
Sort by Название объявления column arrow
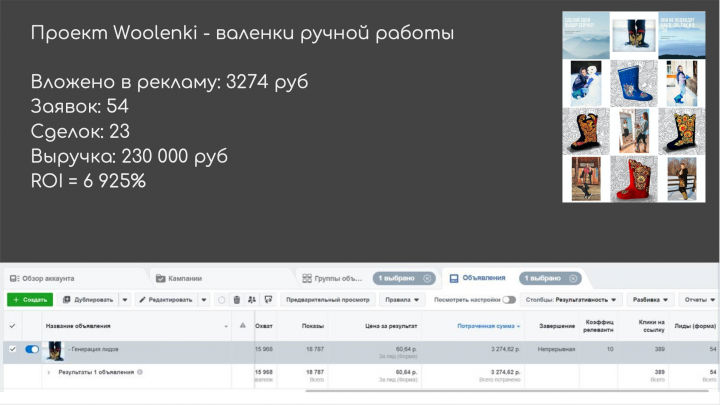[x=225, y=326]
